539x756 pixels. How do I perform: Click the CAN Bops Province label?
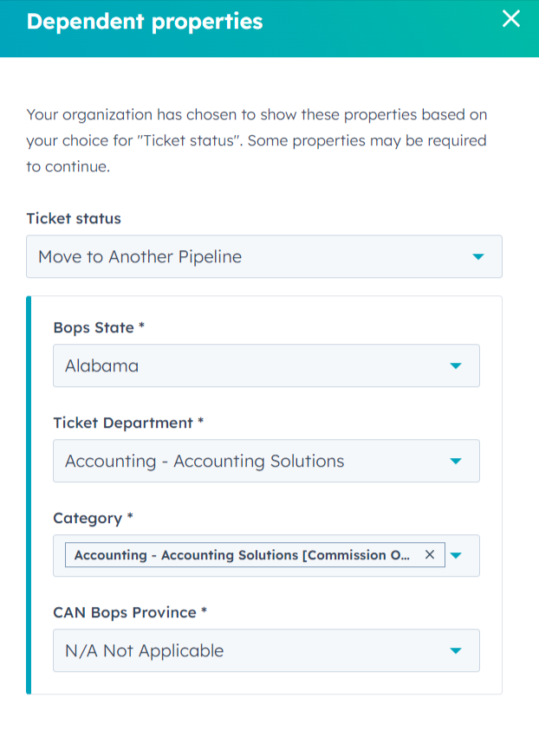[x=125, y=612]
